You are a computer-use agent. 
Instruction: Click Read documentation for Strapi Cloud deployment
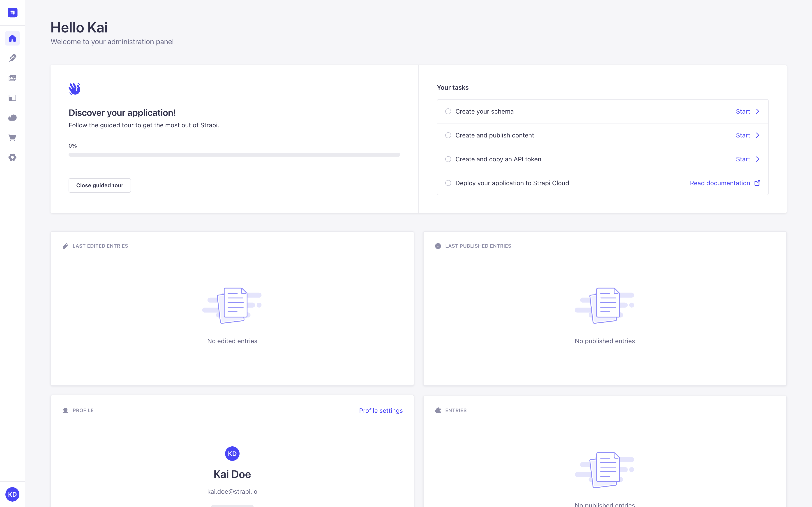tap(720, 183)
